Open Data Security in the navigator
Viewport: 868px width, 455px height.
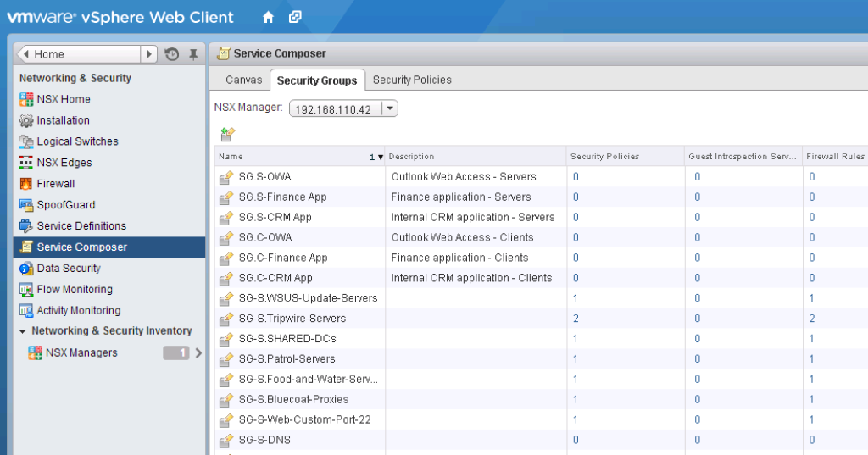pos(69,268)
